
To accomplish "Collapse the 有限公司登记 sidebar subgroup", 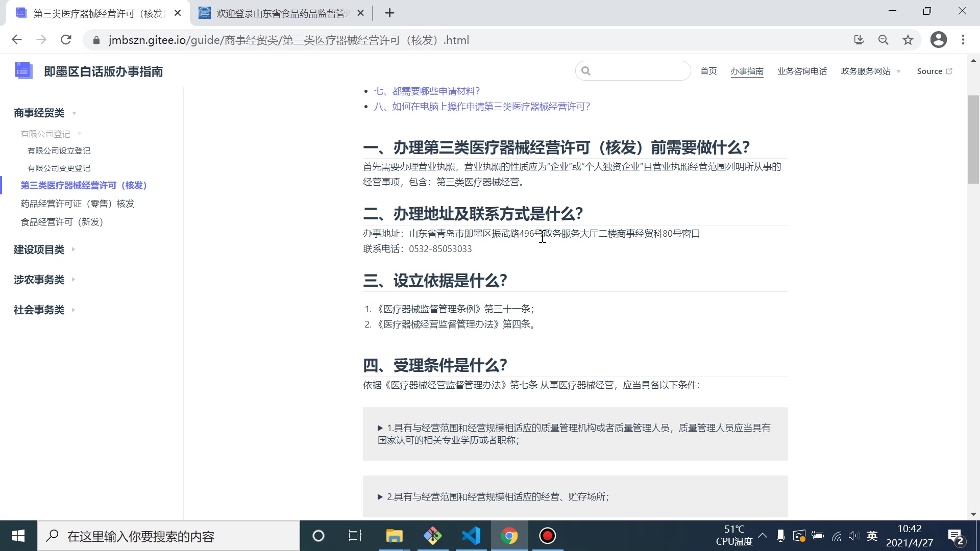I will click(x=51, y=134).
